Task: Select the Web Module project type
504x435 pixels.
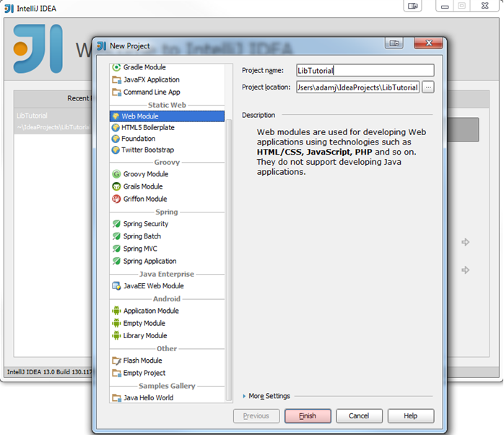Action: 167,116
